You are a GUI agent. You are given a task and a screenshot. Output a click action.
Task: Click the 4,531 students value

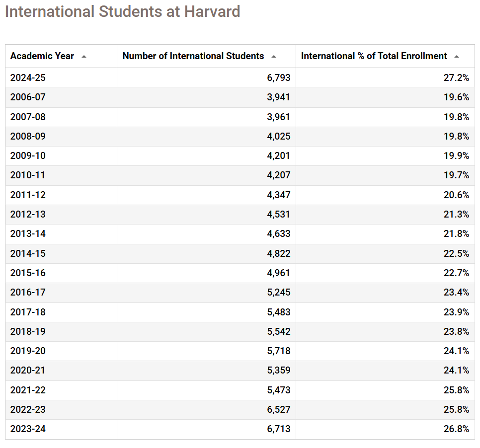(x=279, y=214)
